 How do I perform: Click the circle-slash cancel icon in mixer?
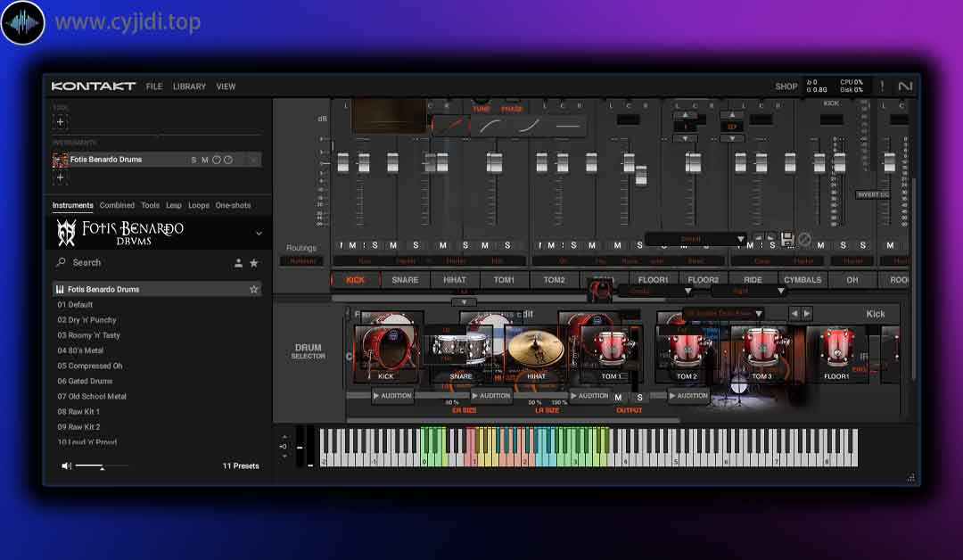coord(804,240)
